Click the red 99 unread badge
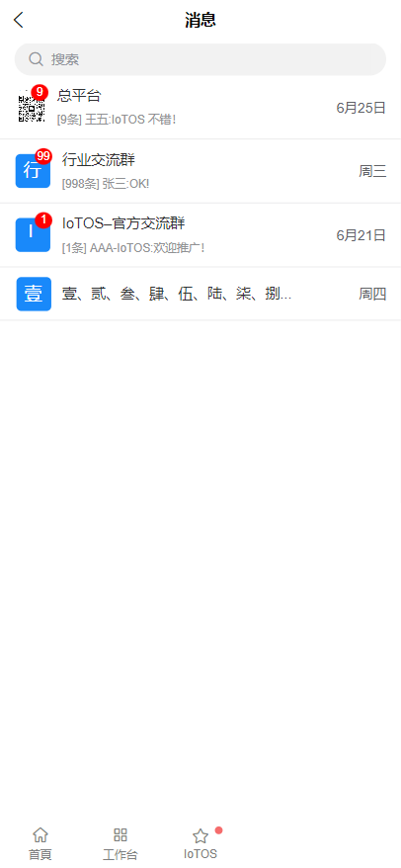The width and height of the screenshot is (401, 868). tap(43, 156)
